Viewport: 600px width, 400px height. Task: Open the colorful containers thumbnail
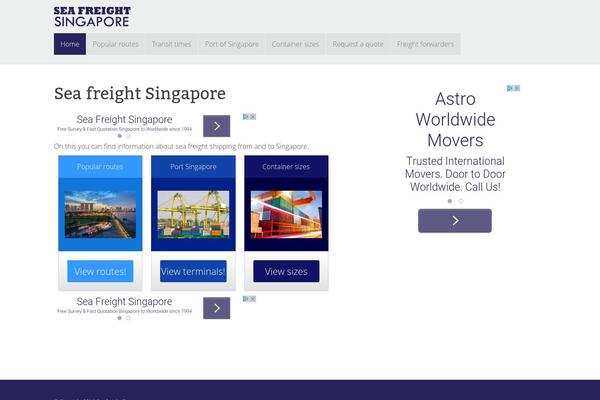286,214
